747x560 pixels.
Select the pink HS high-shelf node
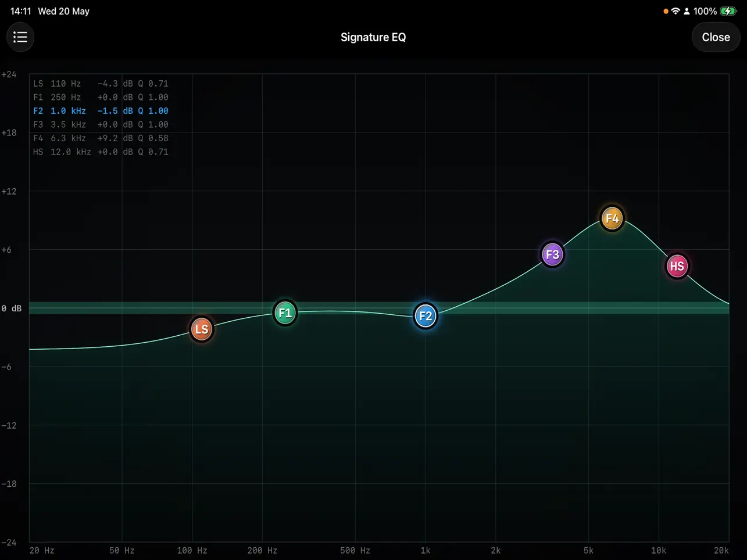[677, 266]
